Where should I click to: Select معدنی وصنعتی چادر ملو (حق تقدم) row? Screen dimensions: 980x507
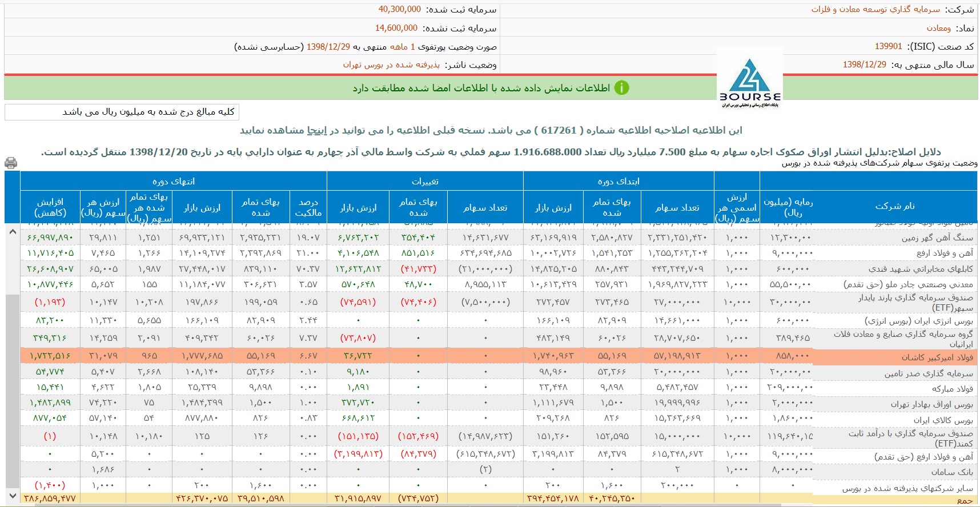point(908,284)
